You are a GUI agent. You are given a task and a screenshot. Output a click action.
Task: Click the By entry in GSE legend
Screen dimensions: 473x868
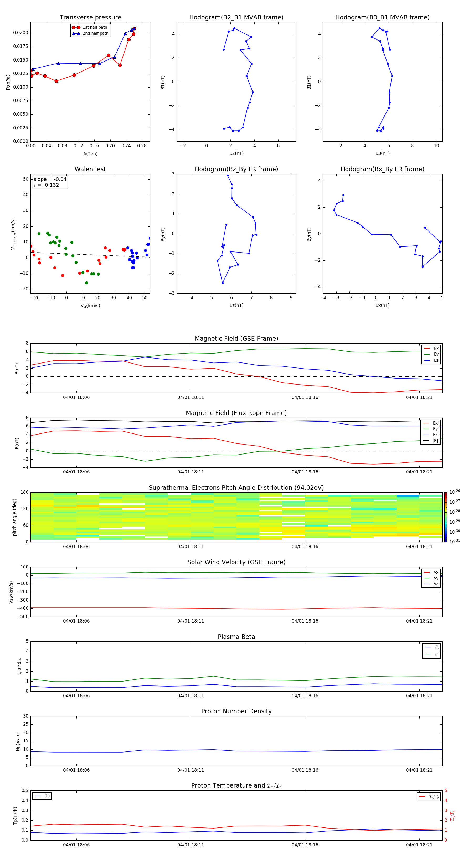[431, 354]
